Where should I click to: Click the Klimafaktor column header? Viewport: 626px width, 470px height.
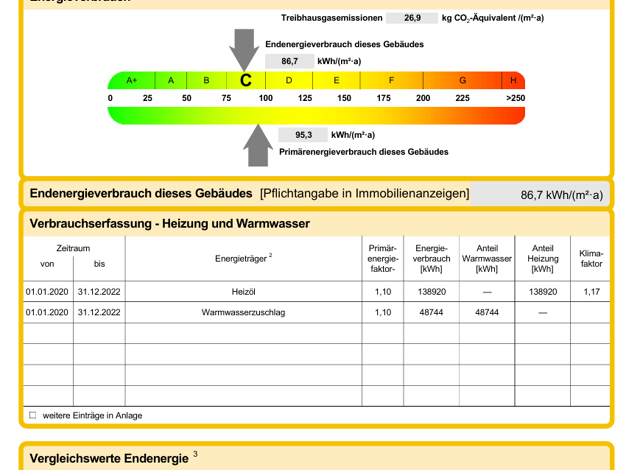pyautogui.click(x=591, y=259)
